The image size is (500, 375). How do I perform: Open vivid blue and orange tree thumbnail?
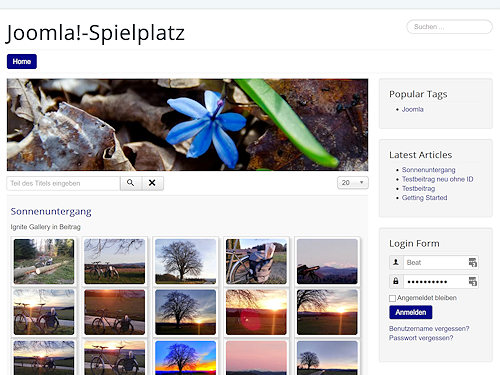pyautogui.click(x=186, y=358)
